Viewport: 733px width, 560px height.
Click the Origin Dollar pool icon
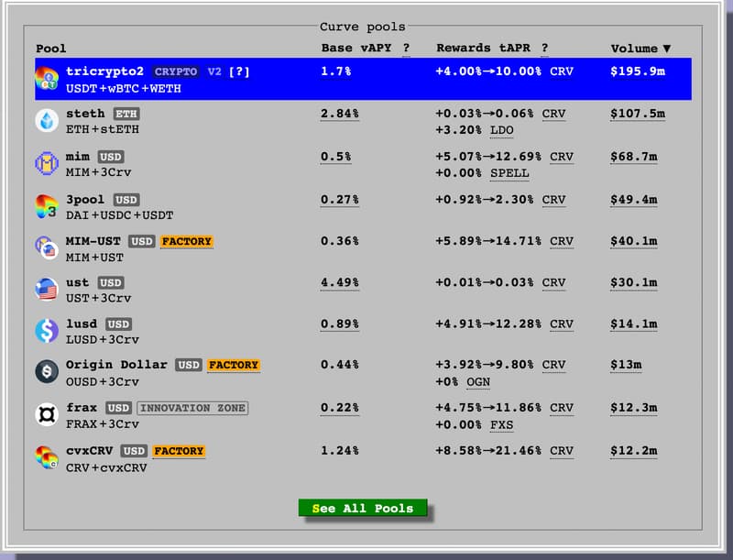47,372
